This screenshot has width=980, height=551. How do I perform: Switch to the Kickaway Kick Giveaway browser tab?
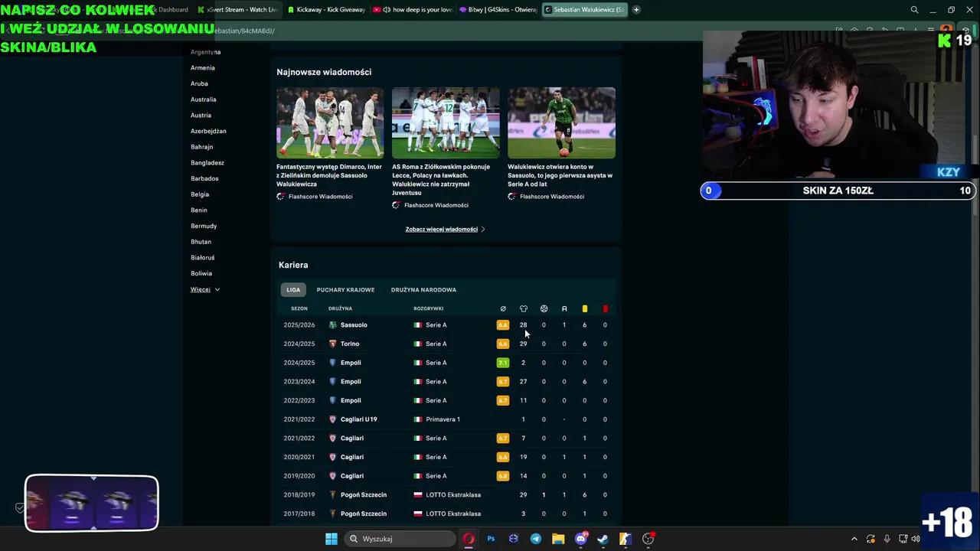pyautogui.click(x=325, y=10)
